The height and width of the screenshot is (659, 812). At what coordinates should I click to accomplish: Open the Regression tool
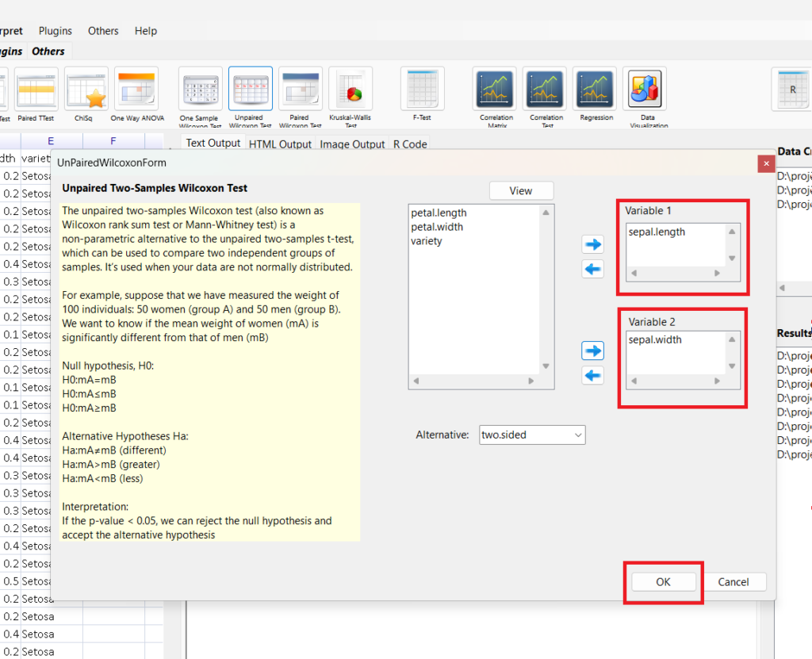(x=596, y=89)
